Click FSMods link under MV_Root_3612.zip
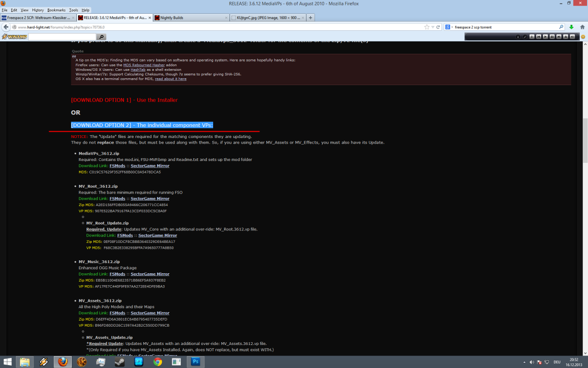 click(x=117, y=199)
